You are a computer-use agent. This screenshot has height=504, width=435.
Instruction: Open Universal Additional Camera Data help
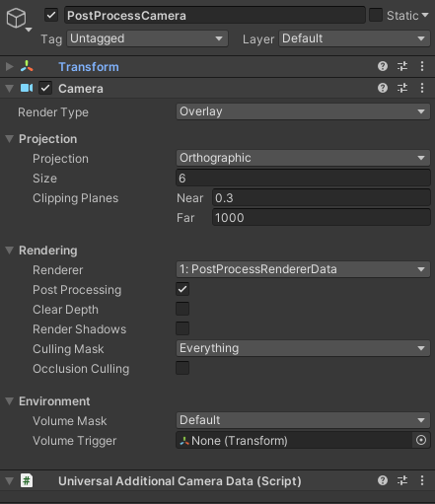[x=383, y=480]
